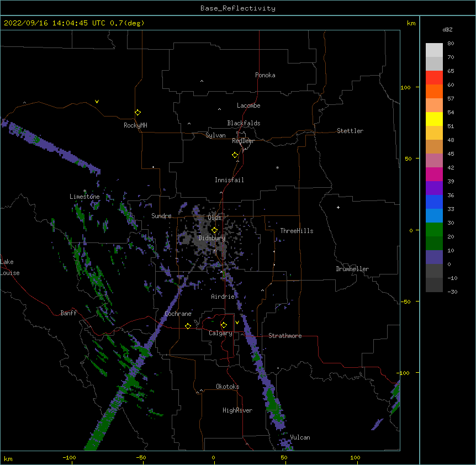This screenshot has height=465, width=476.
Task: Click the Ponoka city label
Action: point(265,75)
